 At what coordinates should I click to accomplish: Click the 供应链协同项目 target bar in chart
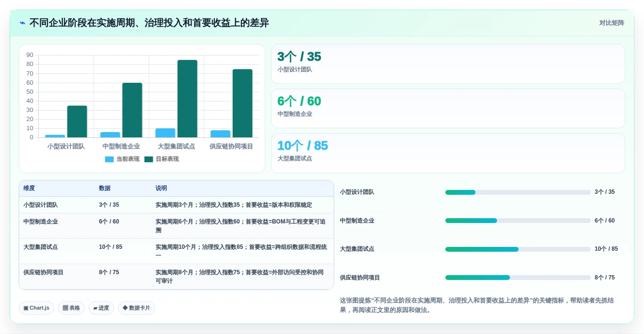coord(242,103)
